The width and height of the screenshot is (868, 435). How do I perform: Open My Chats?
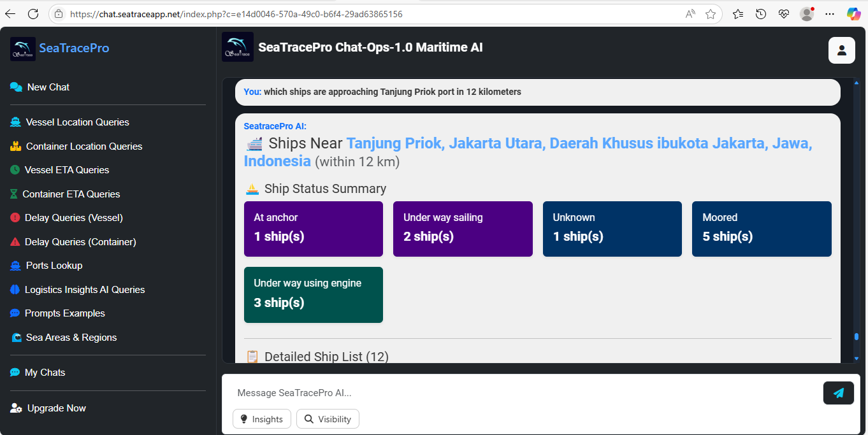pyautogui.click(x=38, y=373)
